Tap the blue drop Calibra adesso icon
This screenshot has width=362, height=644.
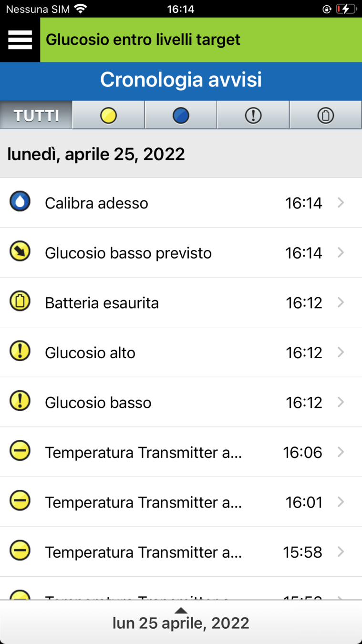click(x=20, y=202)
